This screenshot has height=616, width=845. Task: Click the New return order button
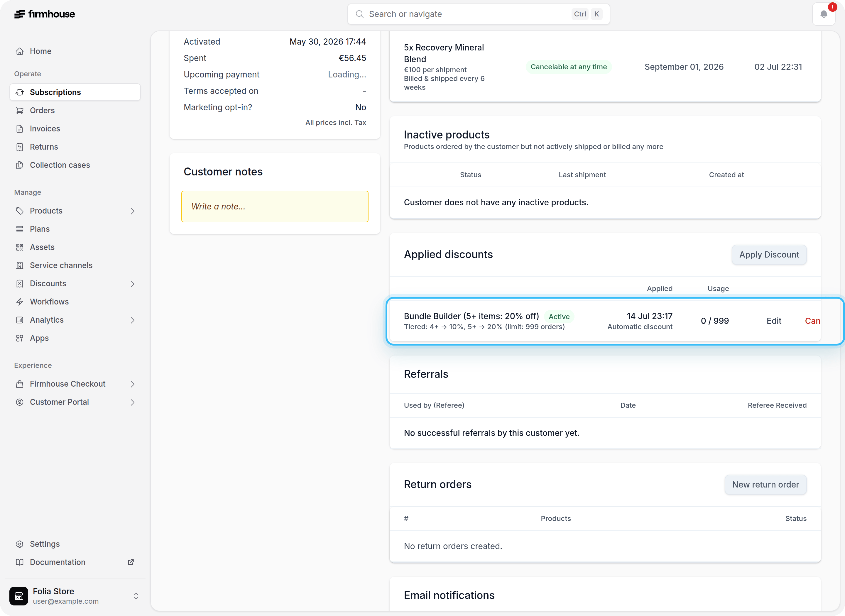765,484
